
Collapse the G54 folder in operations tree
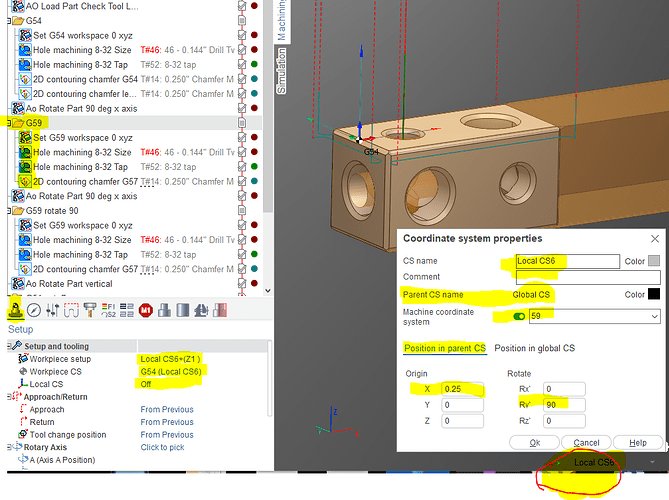pyautogui.click(x=5, y=20)
